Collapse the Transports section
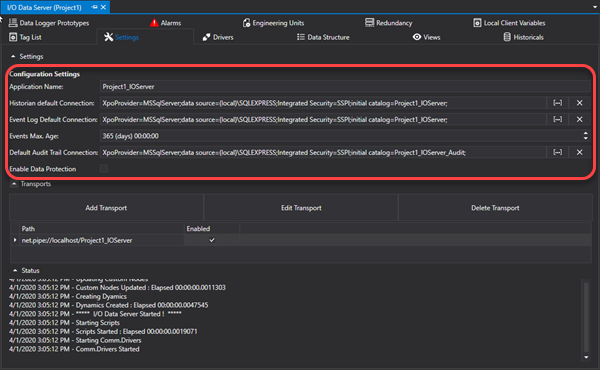 tap(14, 184)
